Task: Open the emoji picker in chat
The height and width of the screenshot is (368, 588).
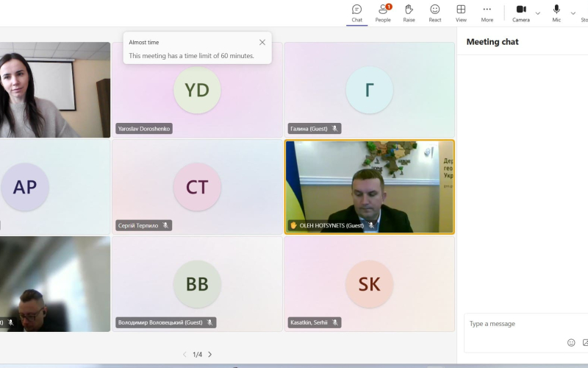Action: [x=571, y=342]
